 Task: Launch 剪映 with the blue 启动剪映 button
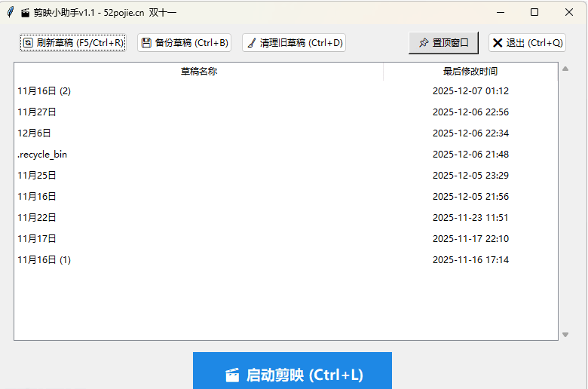coord(292,371)
